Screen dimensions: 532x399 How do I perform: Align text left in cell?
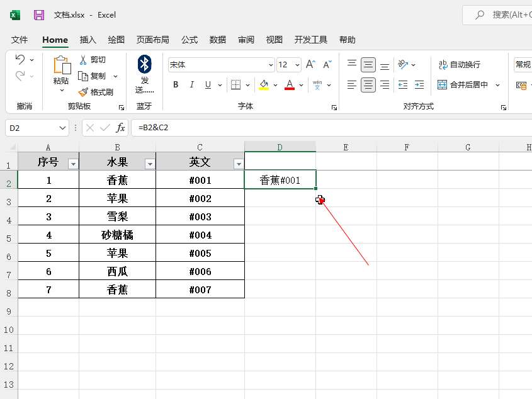coord(352,84)
